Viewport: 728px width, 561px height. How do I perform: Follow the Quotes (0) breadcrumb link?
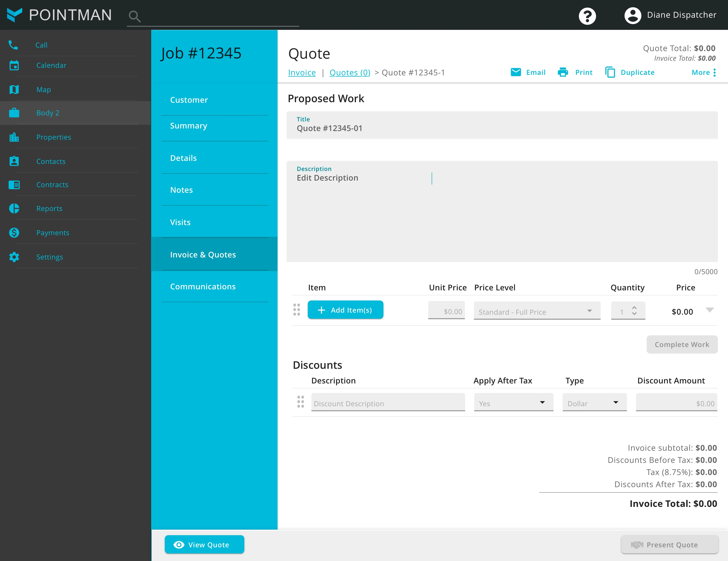[x=350, y=72]
